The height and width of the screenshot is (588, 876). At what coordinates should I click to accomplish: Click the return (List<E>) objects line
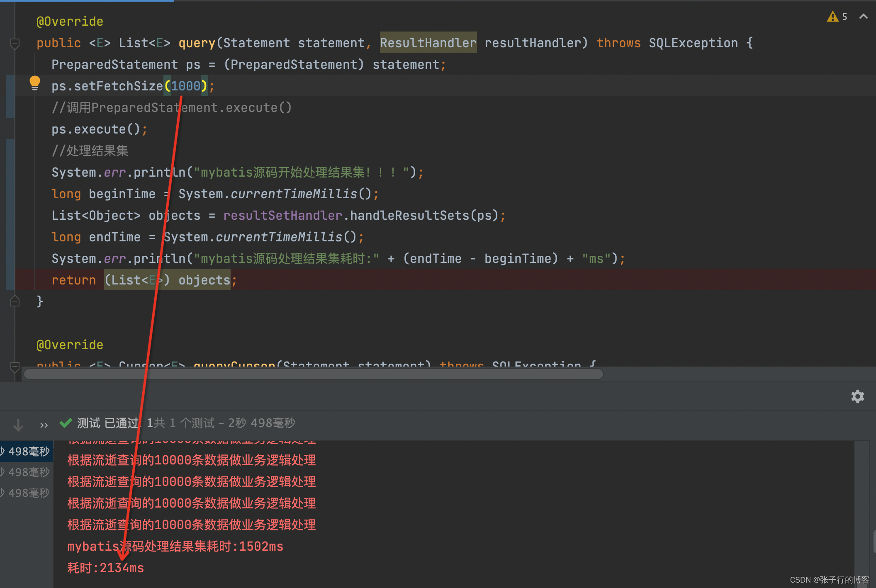pos(144,280)
